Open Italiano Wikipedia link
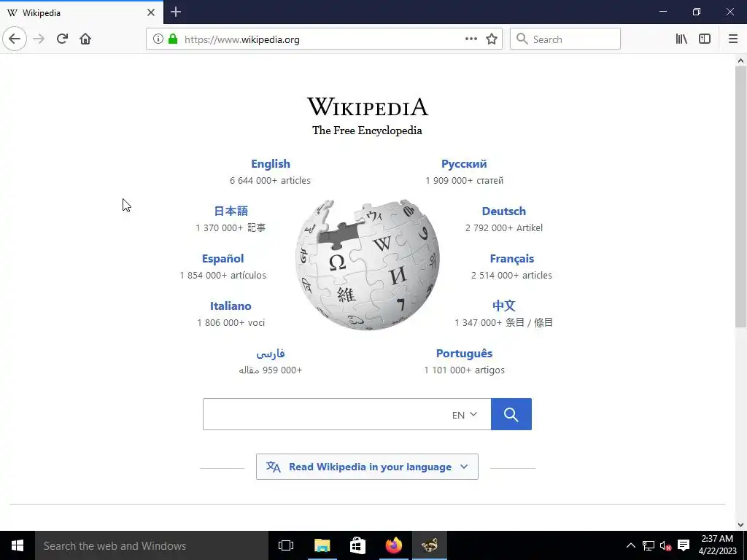The width and height of the screenshot is (747, 560). pos(231,306)
